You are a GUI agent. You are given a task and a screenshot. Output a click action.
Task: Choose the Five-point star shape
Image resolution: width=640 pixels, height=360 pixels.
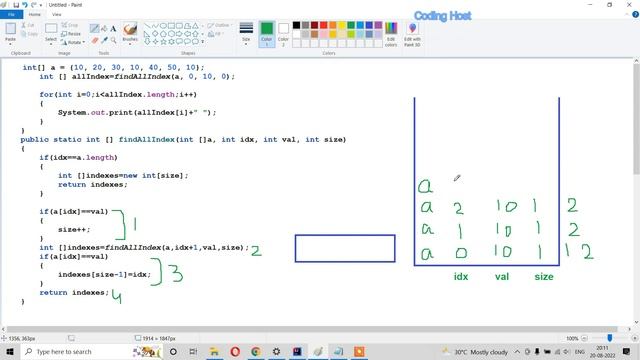(164, 42)
